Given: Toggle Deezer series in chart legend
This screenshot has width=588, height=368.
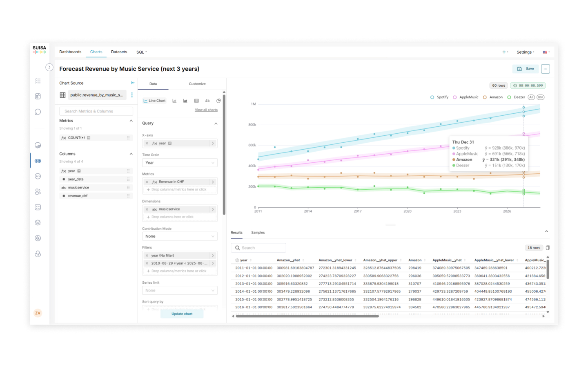Looking at the screenshot, I should tap(516, 97).
